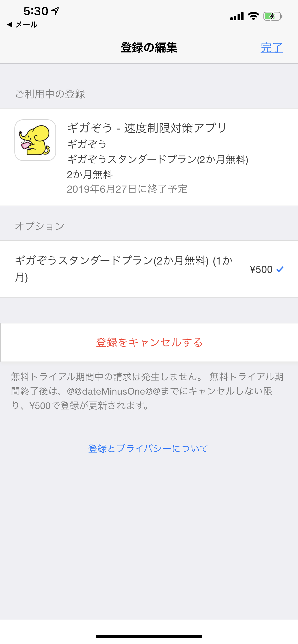Tap the home indicator bar
Screen dimensions: 298x644
pos(149,636)
